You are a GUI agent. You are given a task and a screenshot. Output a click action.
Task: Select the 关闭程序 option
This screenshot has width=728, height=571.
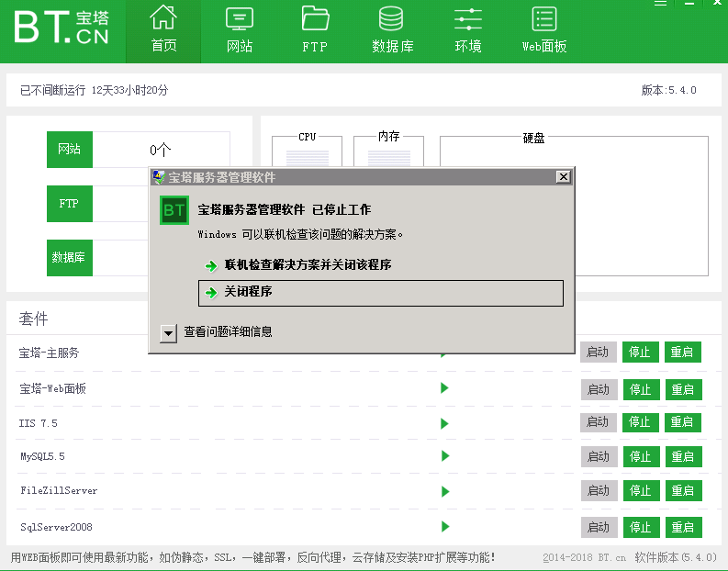tap(381, 293)
